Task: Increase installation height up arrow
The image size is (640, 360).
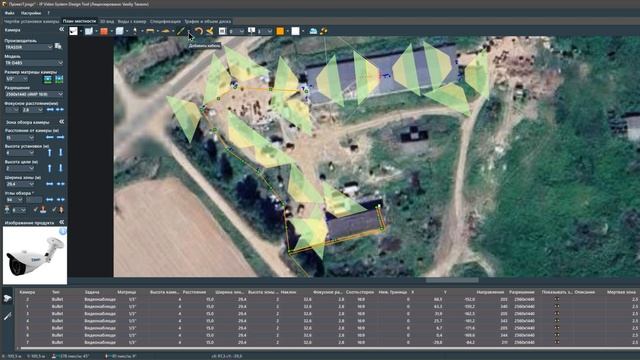Action: click(49, 153)
